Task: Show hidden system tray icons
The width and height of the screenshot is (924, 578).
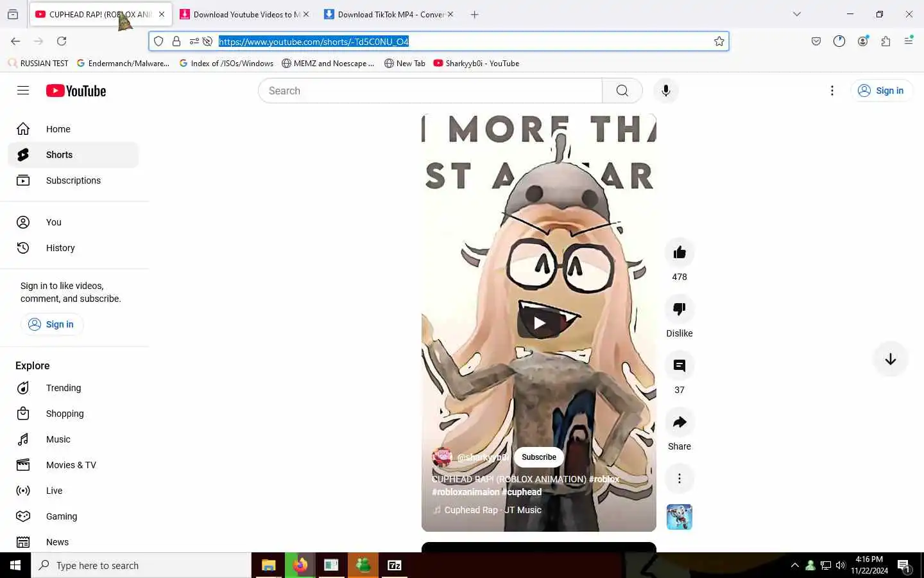Action: coord(795,565)
